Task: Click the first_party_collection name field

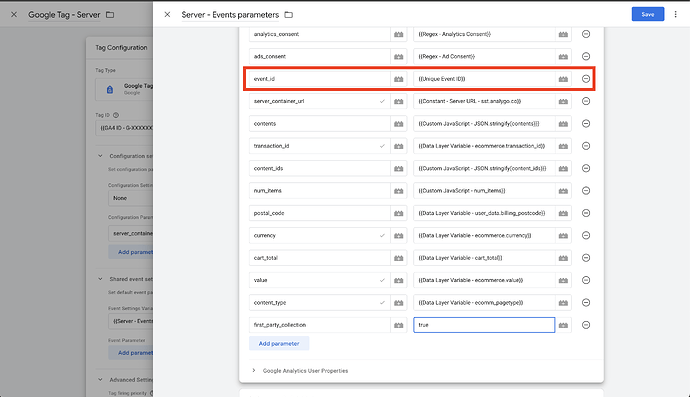Action: tap(319, 325)
